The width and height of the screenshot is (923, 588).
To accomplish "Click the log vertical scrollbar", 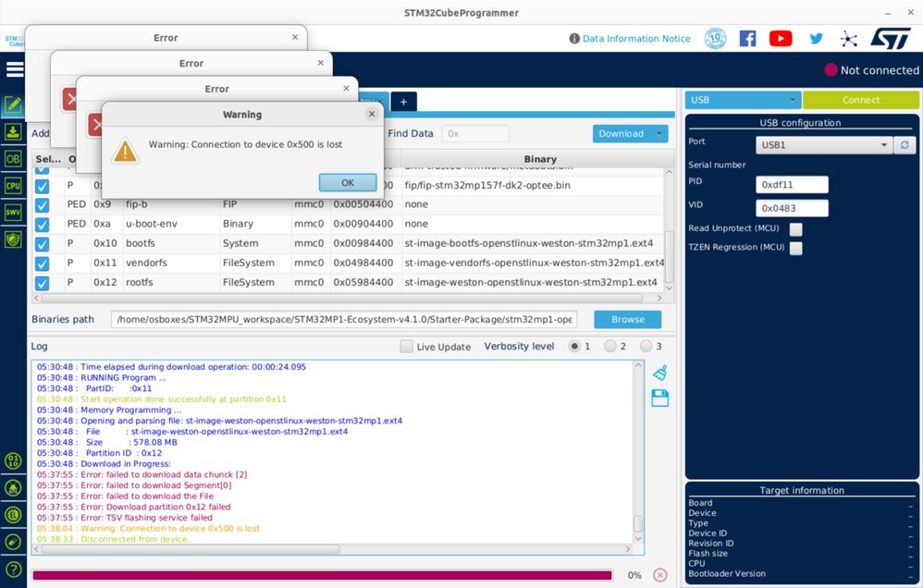I will (638, 523).
